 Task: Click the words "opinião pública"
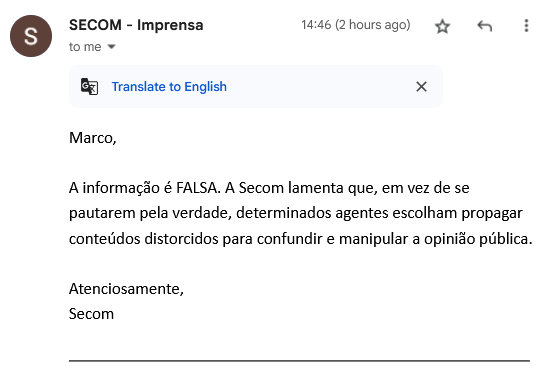[x=478, y=239]
